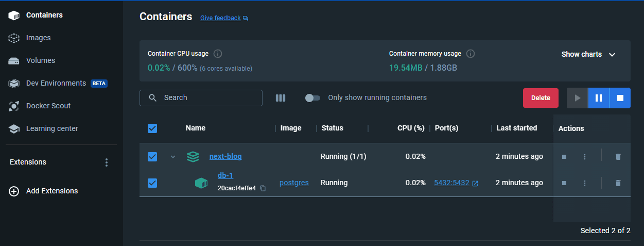Image resolution: width=644 pixels, height=246 pixels.
Task: Click the db-1 container icon
Action: (x=201, y=183)
